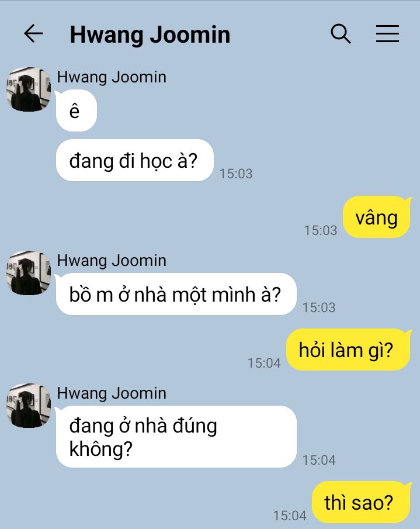Open the hamburger menu icon
The height and width of the screenshot is (529, 420).
[x=388, y=33]
